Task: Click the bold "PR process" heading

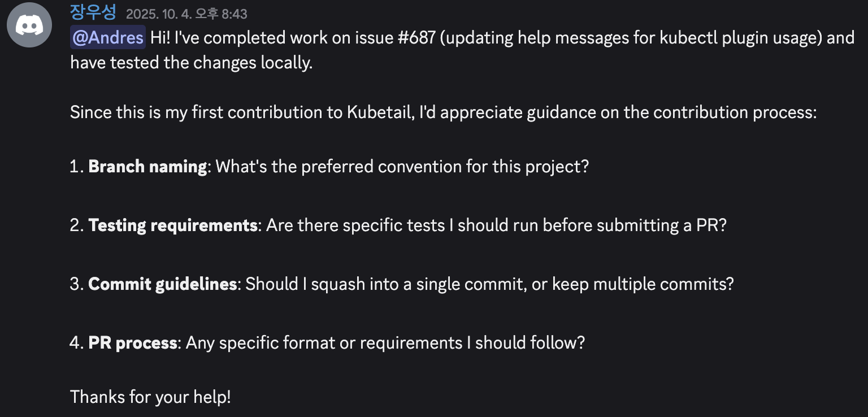Action: (x=133, y=342)
